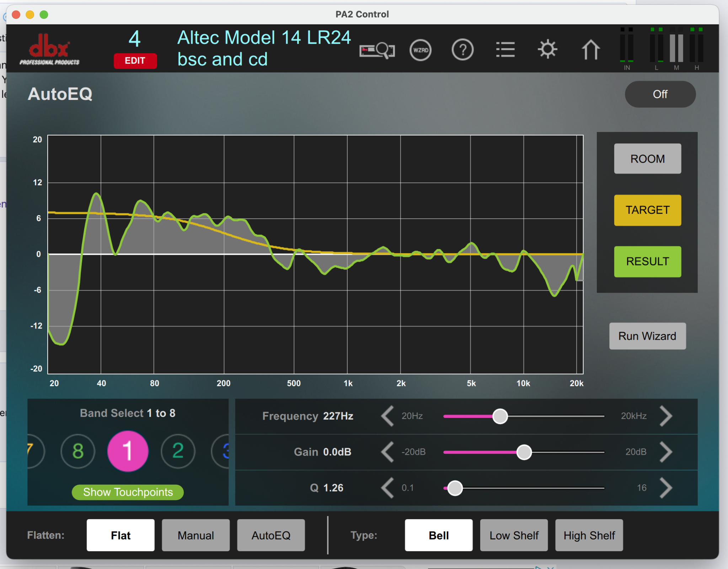
Task: Click the 20Hz frequency minimum label
Action: [412, 416]
